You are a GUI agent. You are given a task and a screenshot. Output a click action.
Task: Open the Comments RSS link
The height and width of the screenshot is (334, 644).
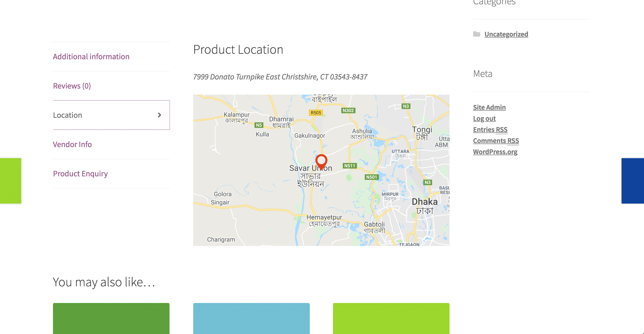point(496,141)
